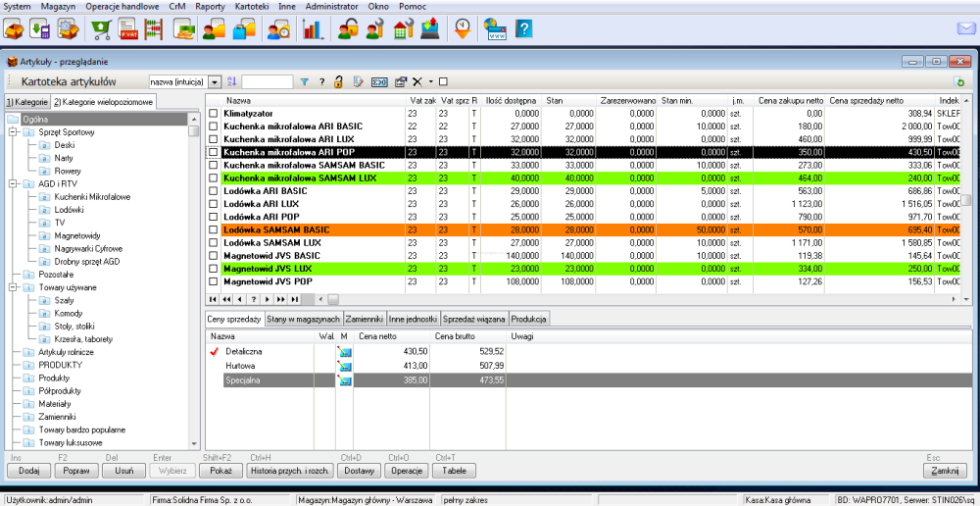
Task: Open the nazwa (intuicja) search dropdown
Action: 215,81
